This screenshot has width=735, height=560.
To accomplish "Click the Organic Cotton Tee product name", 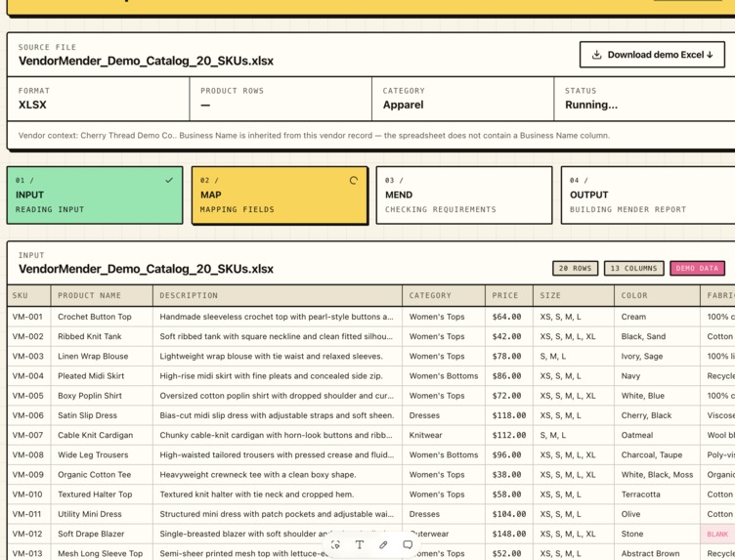I will click(94, 474).
